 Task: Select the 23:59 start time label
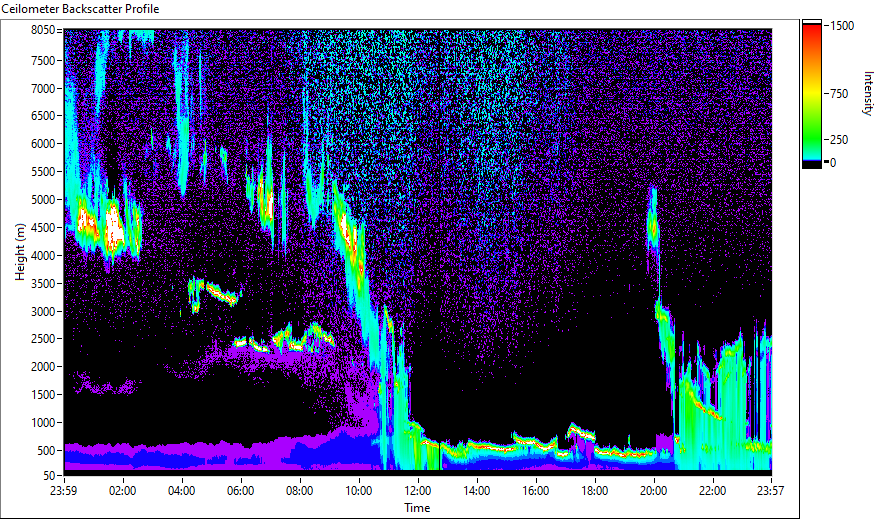point(64,491)
